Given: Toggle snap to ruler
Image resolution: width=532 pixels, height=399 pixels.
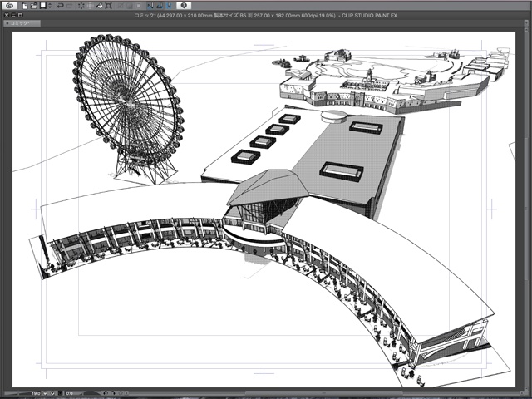Looking at the screenshot, I should click(150, 6).
